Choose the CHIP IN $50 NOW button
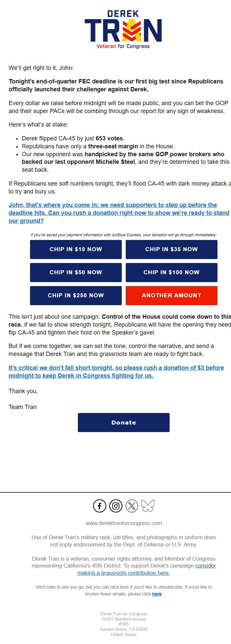The width and height of the screenshot is (231, 644). coord(76,272)
